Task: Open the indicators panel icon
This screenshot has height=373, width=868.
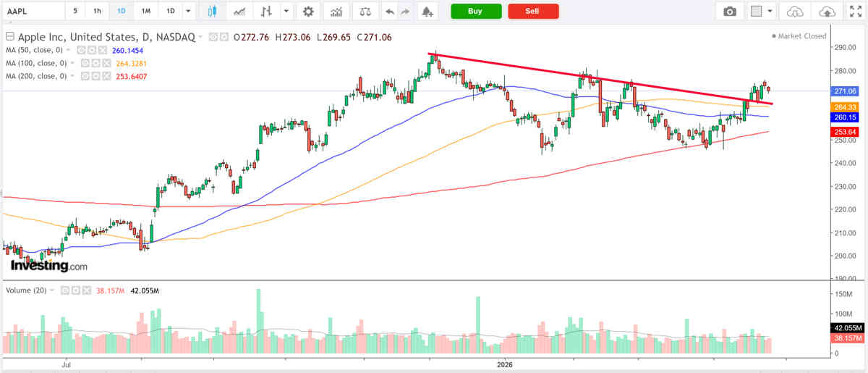Action: point(335,12)
